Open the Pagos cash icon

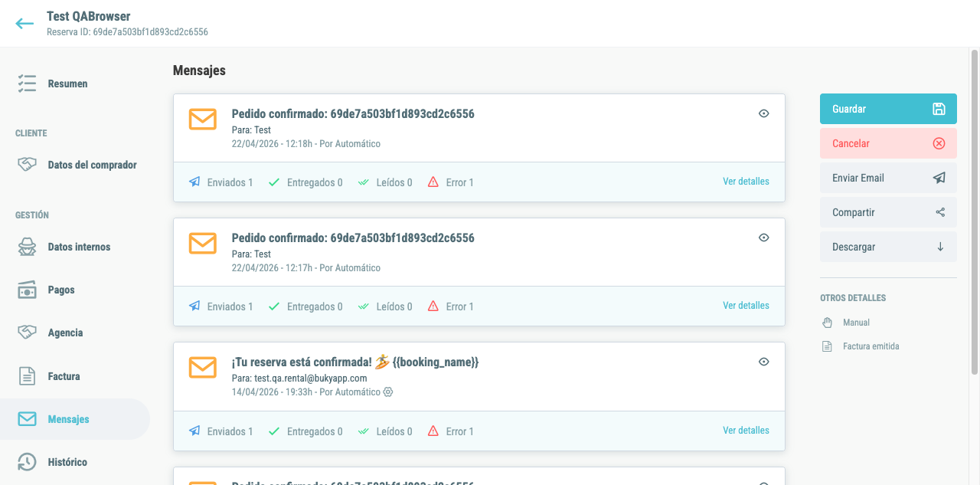[28, 290]
